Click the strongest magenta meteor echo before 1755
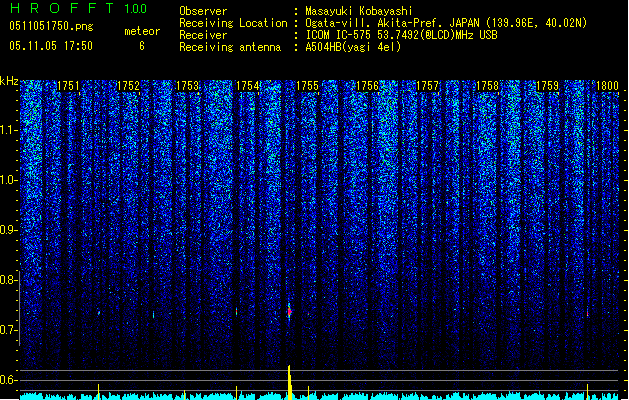Image resolution: width=629 pixels, height=400 pixels. pos(289,312)
